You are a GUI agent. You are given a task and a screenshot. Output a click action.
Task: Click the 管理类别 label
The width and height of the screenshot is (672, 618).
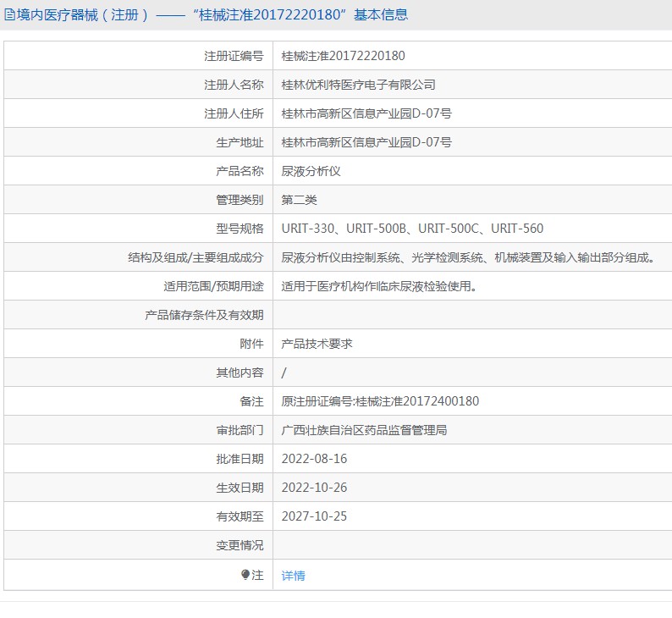coord(240,200)
